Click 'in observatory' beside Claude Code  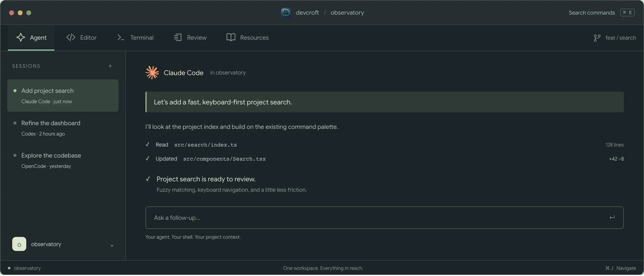228,73
